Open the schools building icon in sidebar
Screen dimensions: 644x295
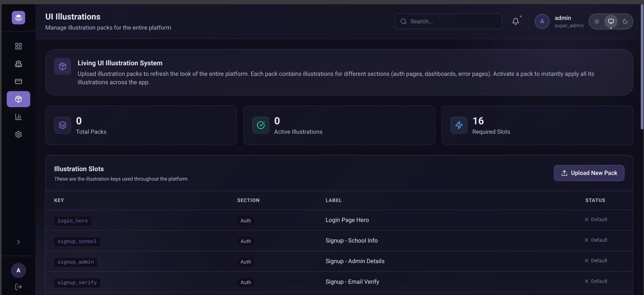(18, 64)
